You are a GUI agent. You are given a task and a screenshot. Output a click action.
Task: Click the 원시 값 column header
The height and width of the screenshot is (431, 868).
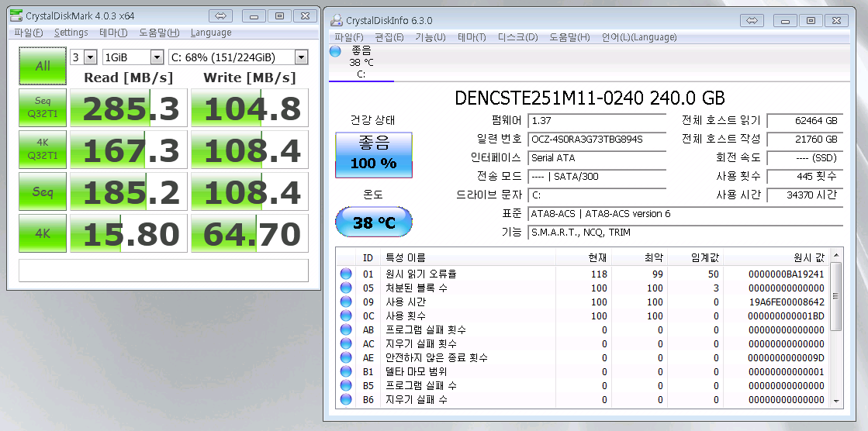point(776,258)
